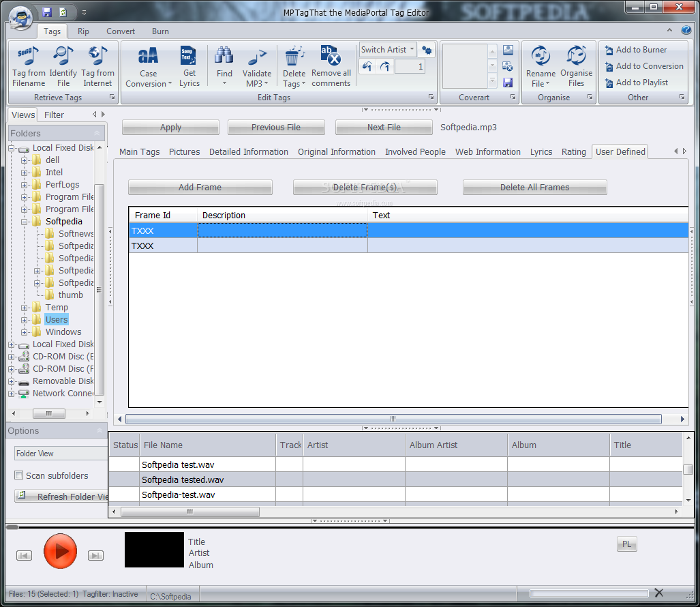Click the refresh icon in quick access bar

tap(63, 12)
